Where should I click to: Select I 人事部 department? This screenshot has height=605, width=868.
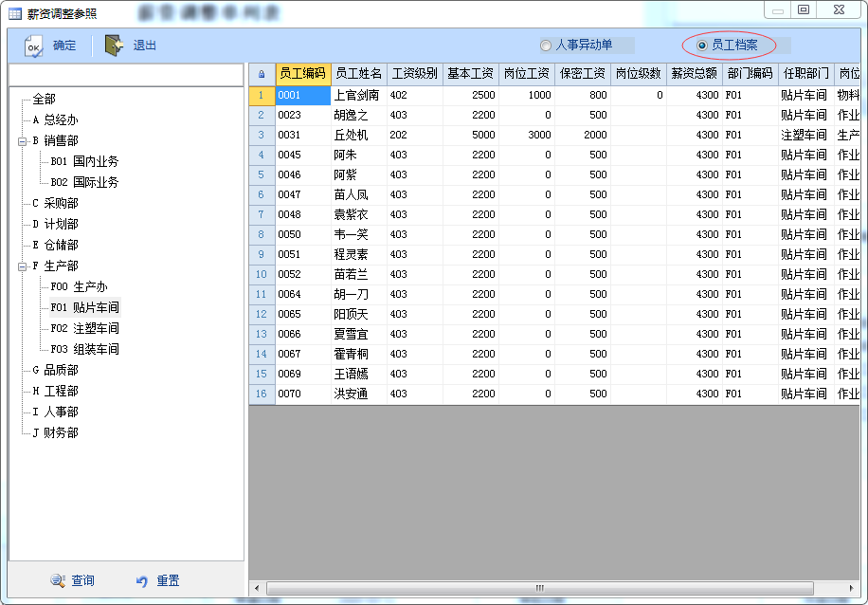55,412
